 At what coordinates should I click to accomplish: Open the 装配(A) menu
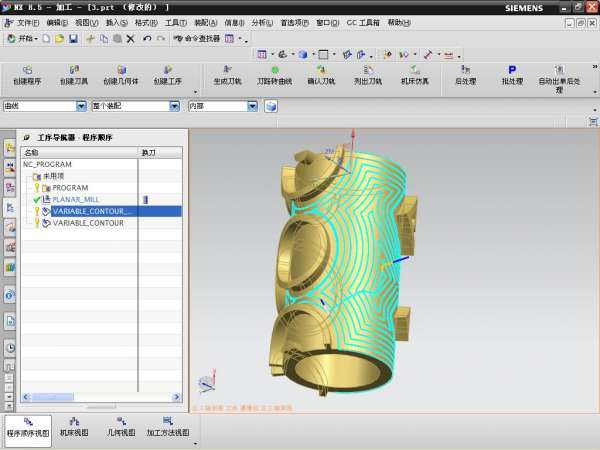pyautogui.click(x=205, y=23)
